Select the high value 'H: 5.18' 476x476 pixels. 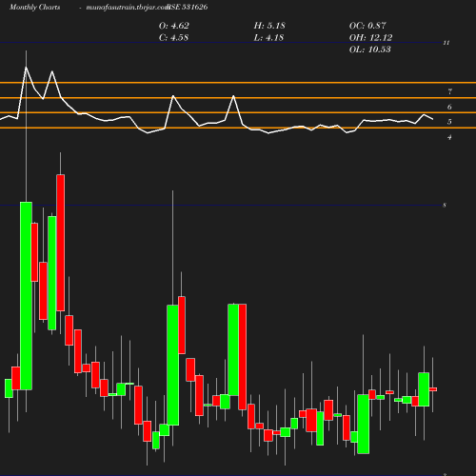[269, 26]
